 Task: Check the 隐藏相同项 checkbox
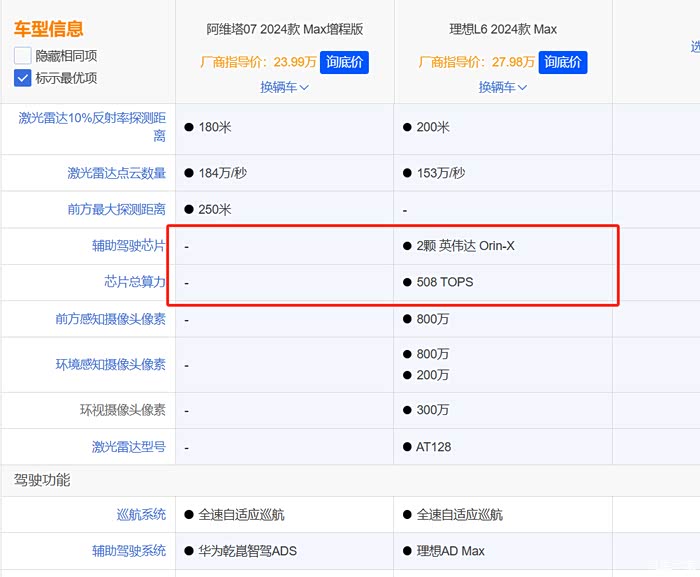point(23,56)
